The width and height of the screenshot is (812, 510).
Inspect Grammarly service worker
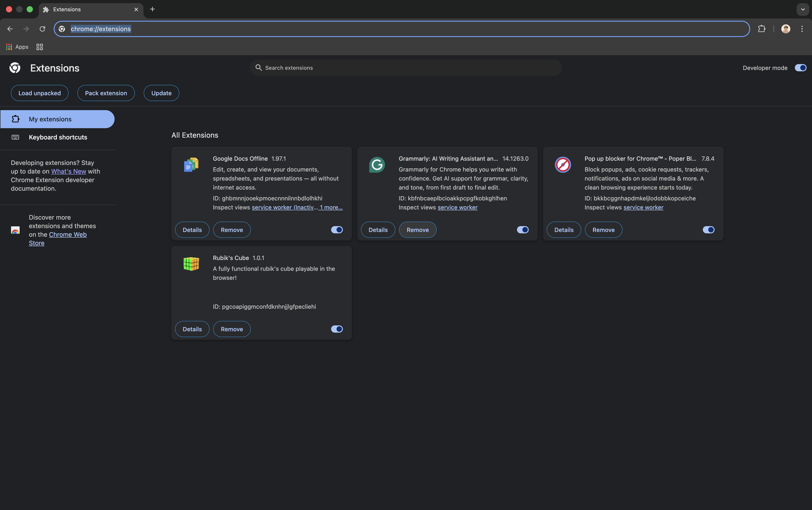click(457, 207)
